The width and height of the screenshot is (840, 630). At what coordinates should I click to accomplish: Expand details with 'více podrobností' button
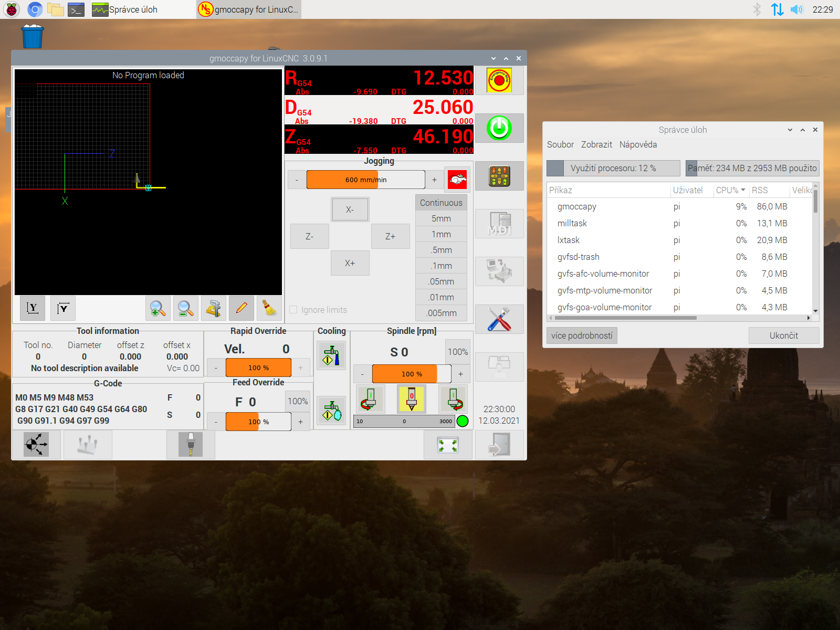tap(582, 335)
